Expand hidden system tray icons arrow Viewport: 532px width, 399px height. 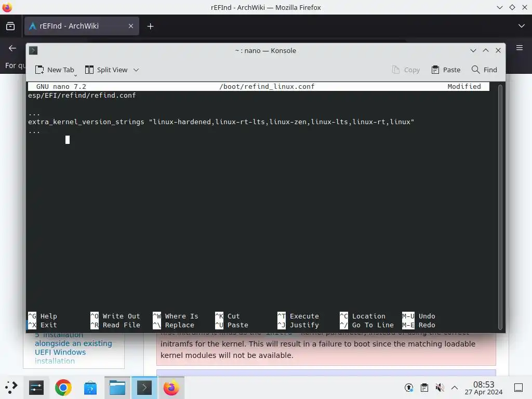(x=455, y=388)
